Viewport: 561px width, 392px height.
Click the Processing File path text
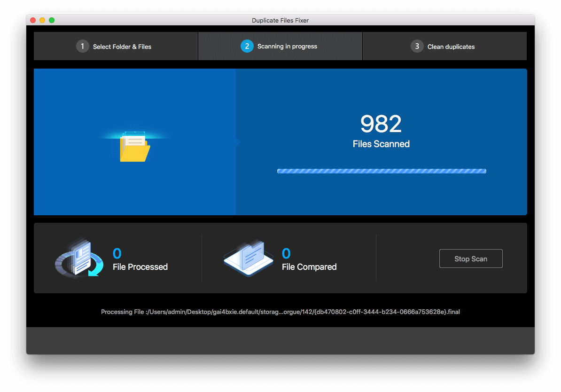[x=280, y=312]
